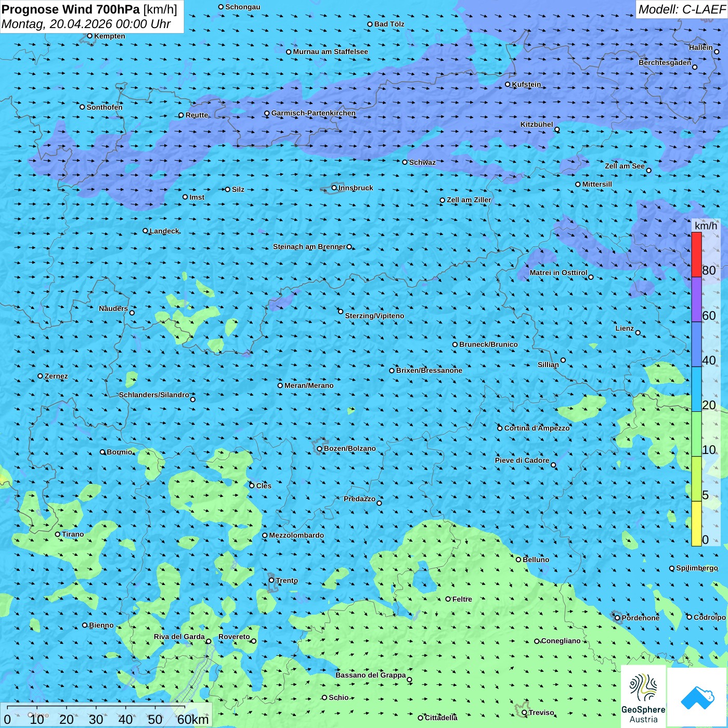Image resolution: width=728 pixels, height=728 pixels.
Task: Click the 'Bruneck/Brunico' label
Action: (488, 344)
